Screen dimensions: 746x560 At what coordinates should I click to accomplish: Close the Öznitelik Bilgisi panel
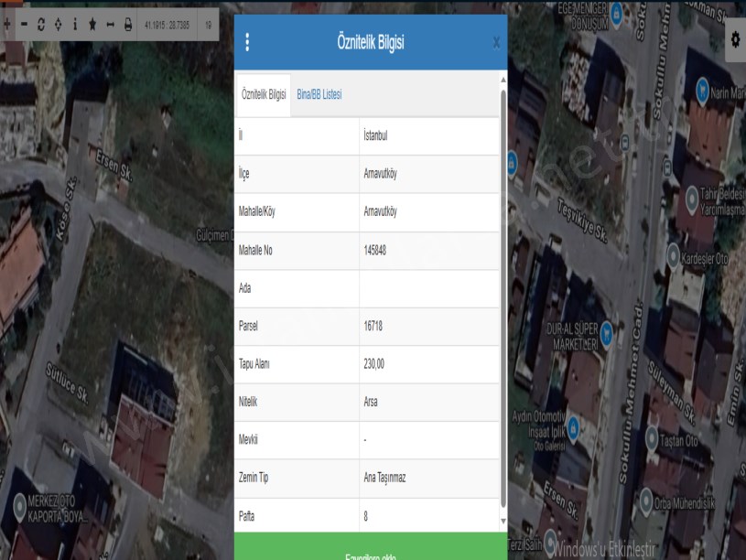pos(496,42)
